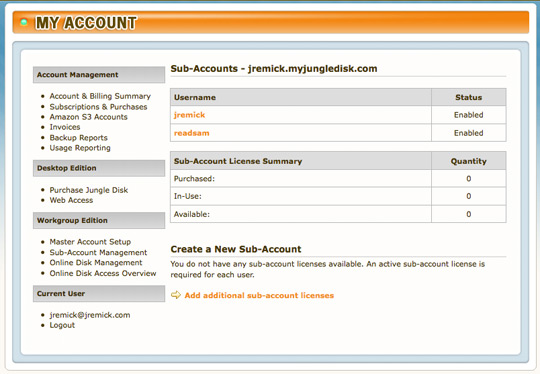Go to Amazon S3 Accounts
This screenshot has width=540, height=374.
[89, 117]
